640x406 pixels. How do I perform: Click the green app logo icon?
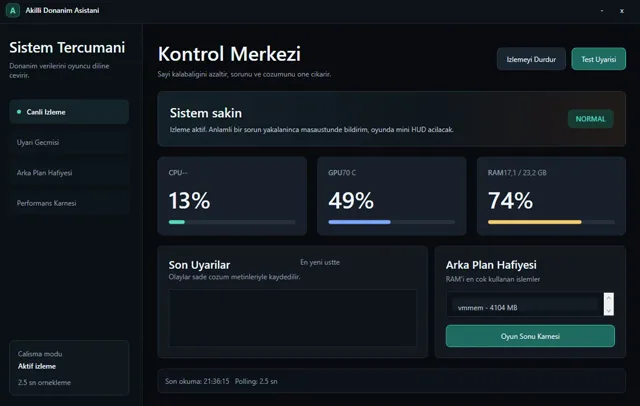pyautogui.click(x=13, y=11)
